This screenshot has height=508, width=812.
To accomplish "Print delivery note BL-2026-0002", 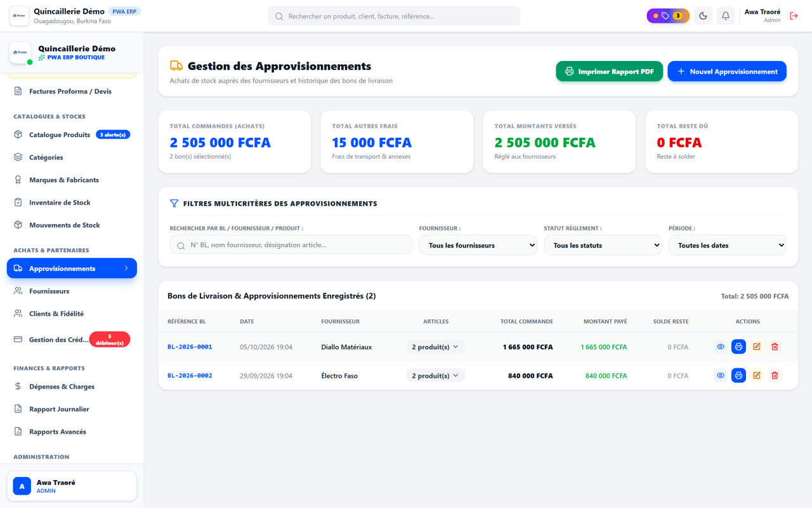I will pos(738,375).
